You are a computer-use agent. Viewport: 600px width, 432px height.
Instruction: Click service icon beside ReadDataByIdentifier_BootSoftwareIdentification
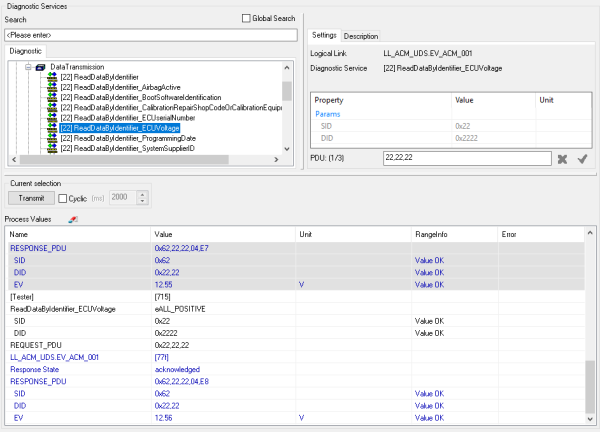tap(52, 98)
